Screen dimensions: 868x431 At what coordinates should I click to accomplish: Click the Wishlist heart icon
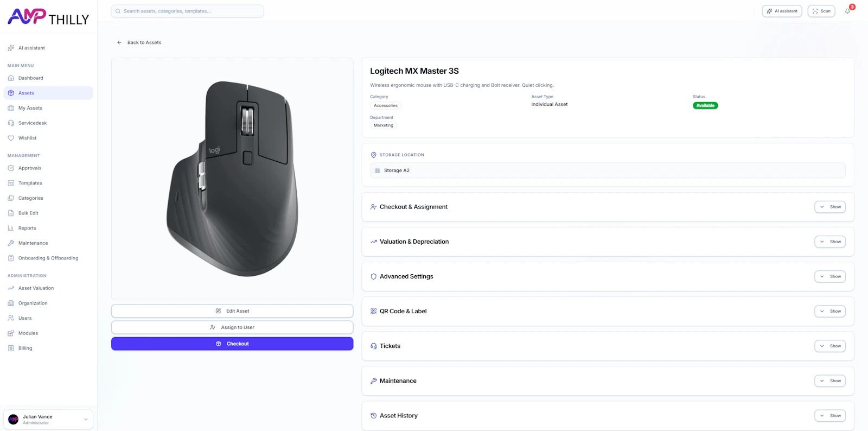(x=11, y=138)
